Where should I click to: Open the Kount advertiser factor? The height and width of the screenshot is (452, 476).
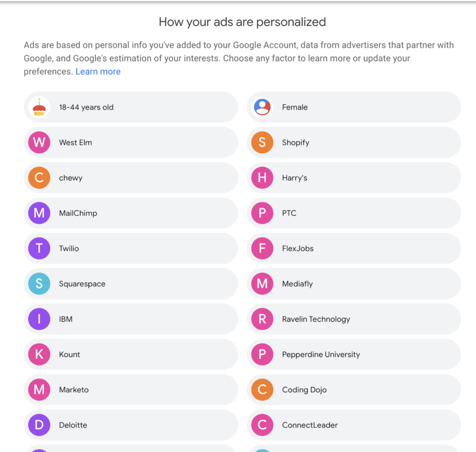tap(131, 354)
